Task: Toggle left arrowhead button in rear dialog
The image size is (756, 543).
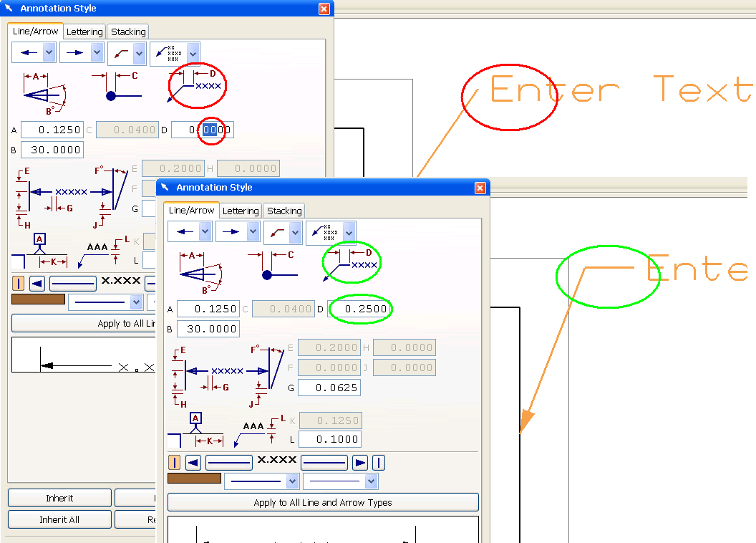Action: pos(37,284)
